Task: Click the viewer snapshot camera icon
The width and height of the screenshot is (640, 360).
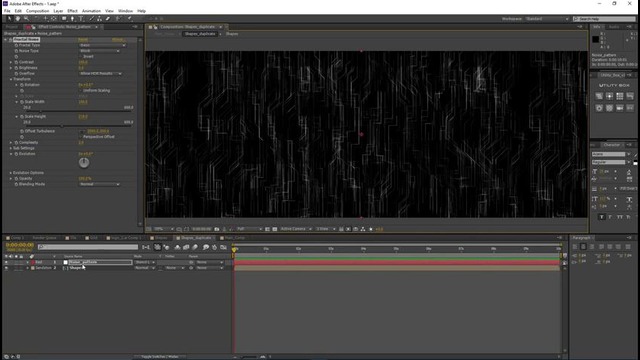Action: [217, 229]
